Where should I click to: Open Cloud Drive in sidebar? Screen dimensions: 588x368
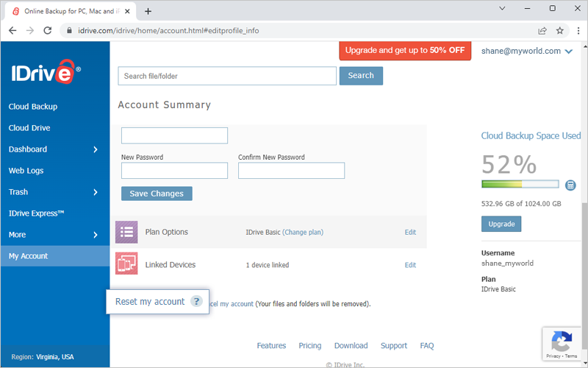pyautogui.click(x=29, y=128)
